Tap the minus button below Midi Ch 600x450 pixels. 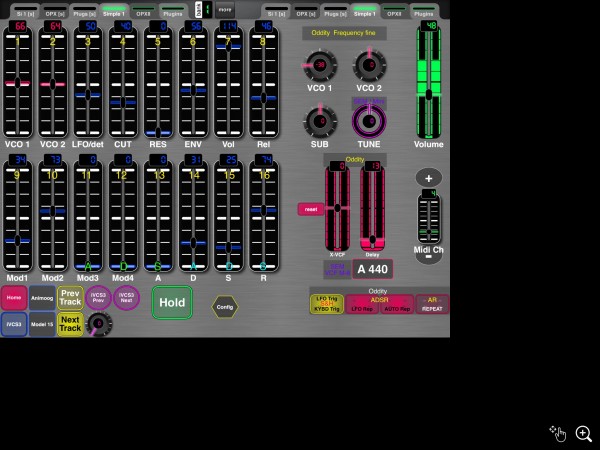pos(429,259)
